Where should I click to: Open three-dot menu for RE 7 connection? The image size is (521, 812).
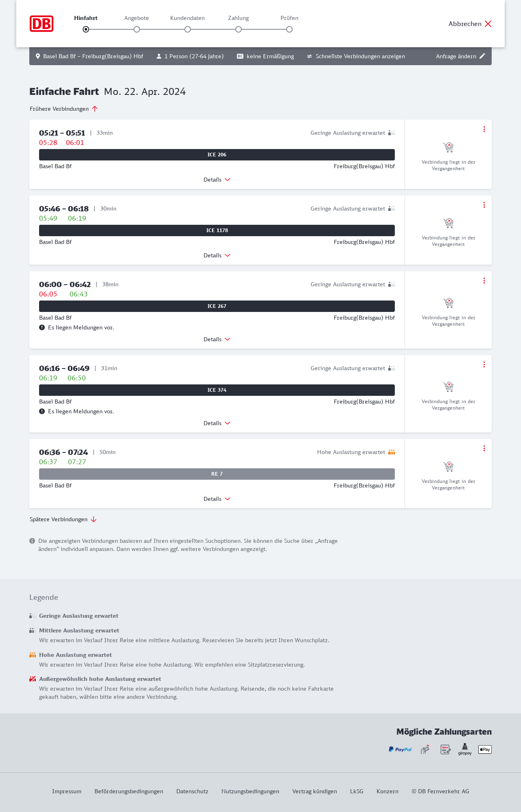click(484, 448)
